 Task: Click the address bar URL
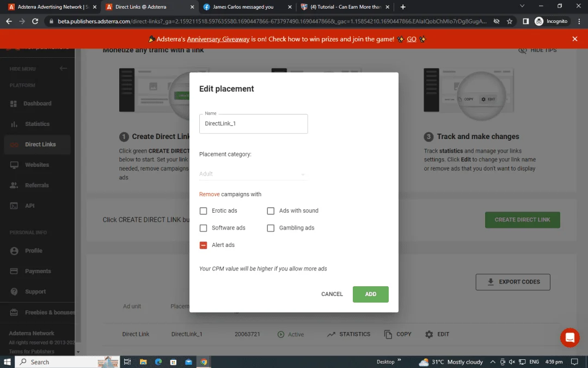pyautogui.click(x=272, y=21)
